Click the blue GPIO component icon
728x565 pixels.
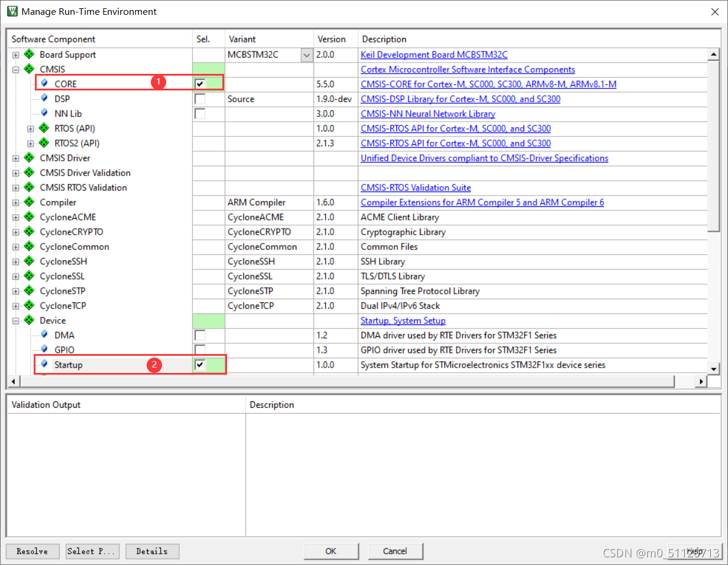click(x=44, y=349)
